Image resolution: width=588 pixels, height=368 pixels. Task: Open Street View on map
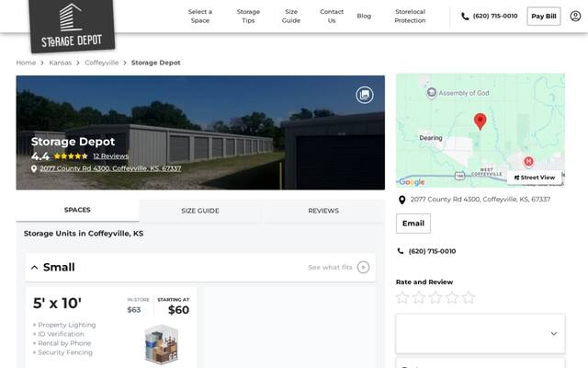(x=535, y=178)
